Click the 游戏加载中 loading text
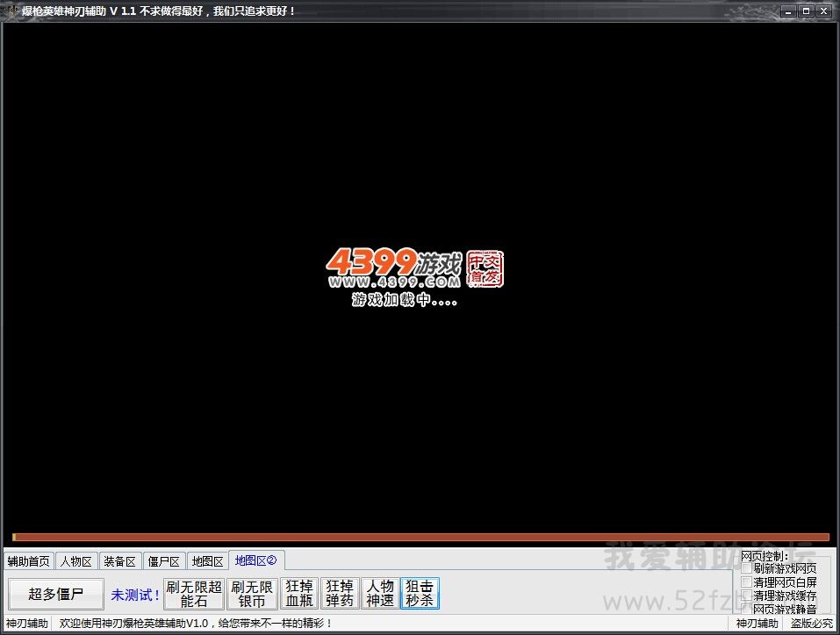 405,299
